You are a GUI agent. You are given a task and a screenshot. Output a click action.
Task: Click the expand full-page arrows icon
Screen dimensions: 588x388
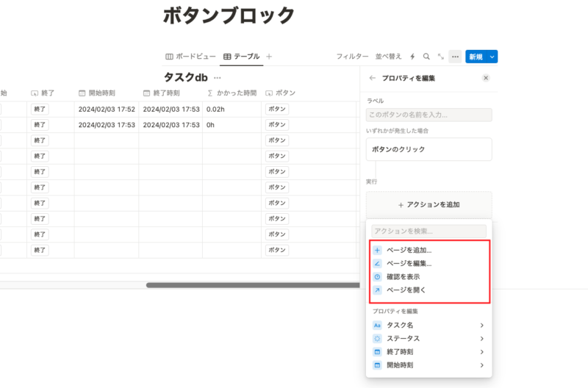pyautogui.click(x=440, y=57)
